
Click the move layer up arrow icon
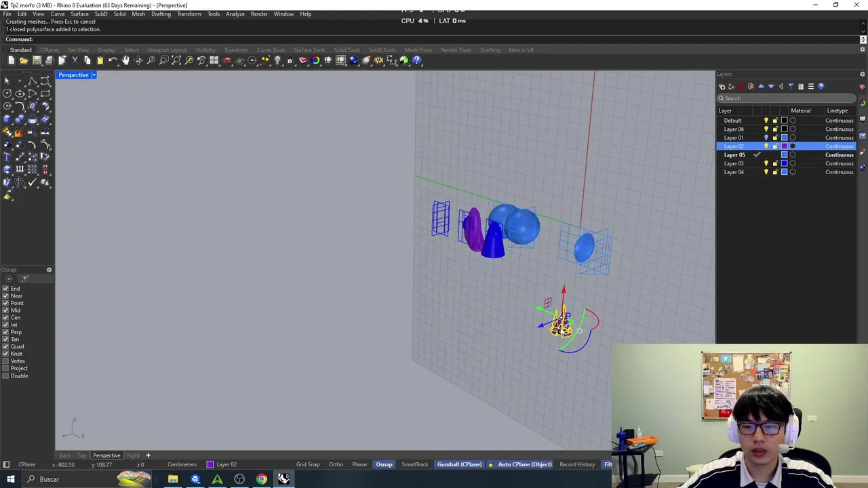click(x=761, y=87)
